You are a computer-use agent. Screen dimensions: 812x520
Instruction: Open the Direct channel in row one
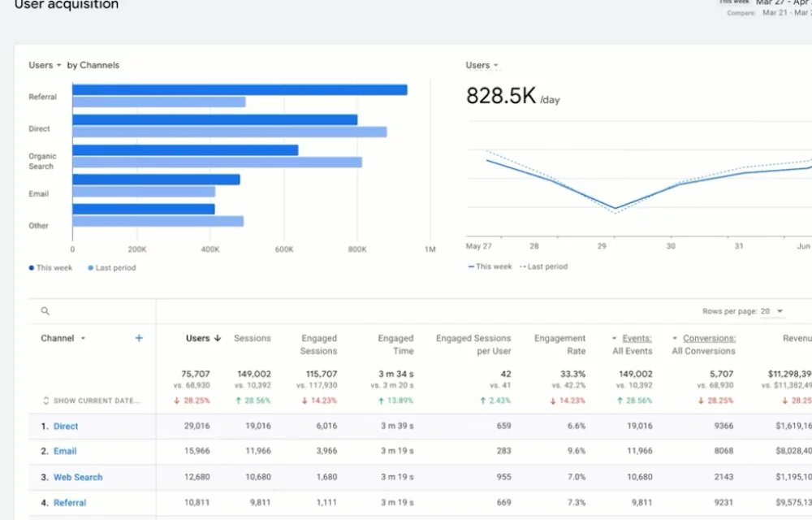point(65,426)
